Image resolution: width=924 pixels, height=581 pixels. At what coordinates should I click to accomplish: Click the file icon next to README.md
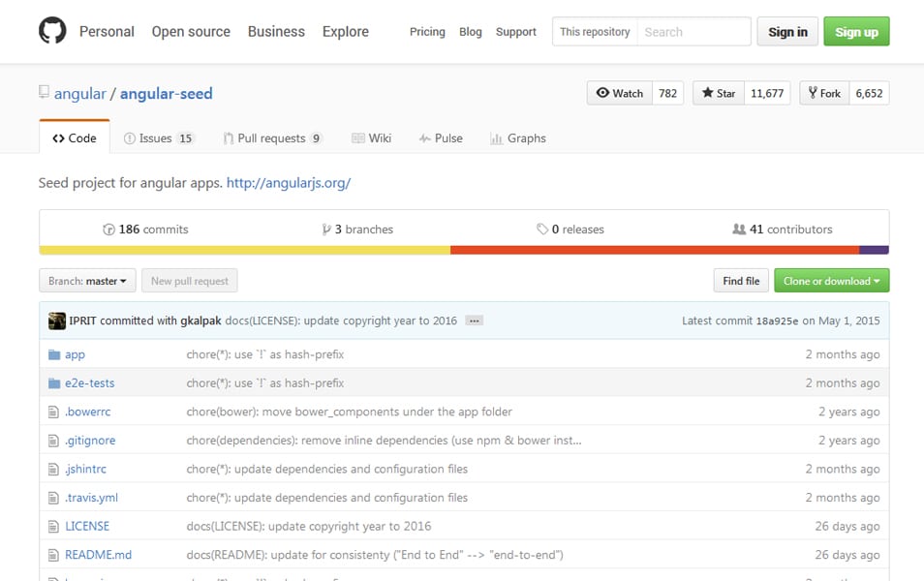click(53, 555)
